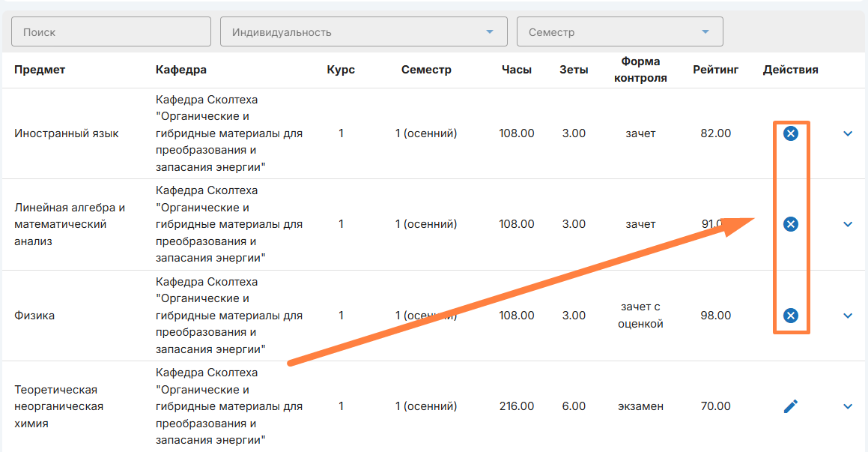The width and height of the screenshot is (868, 452).
Task: Sort by the Кафедра column header
Action: (180, 70)
